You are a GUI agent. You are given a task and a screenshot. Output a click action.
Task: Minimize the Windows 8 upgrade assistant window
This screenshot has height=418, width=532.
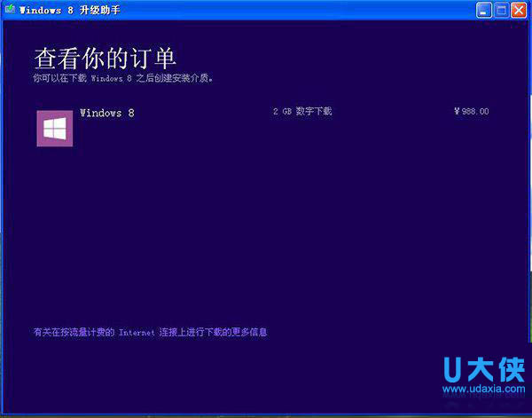pyautogui.click(x=484, y=10)
